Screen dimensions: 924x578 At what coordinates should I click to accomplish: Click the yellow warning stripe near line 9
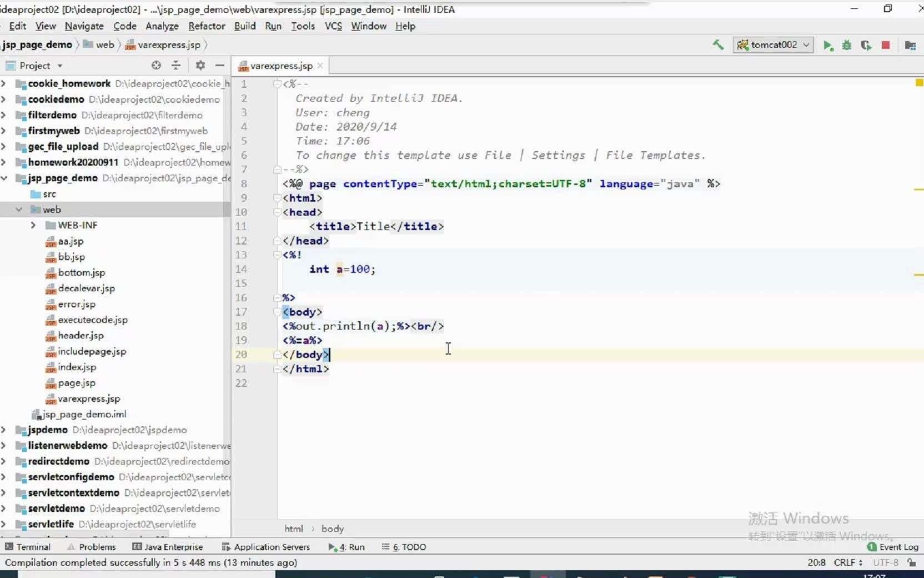[x=919, y=190]
